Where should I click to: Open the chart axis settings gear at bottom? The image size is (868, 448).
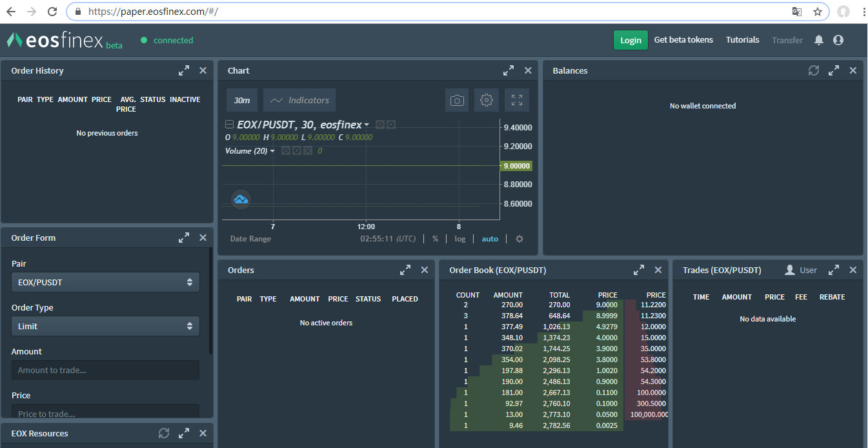(520, 239)
